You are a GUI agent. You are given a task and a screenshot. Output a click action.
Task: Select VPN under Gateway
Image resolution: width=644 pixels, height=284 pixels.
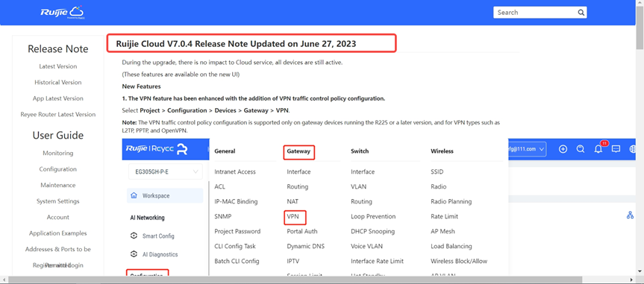coord(293,216)
